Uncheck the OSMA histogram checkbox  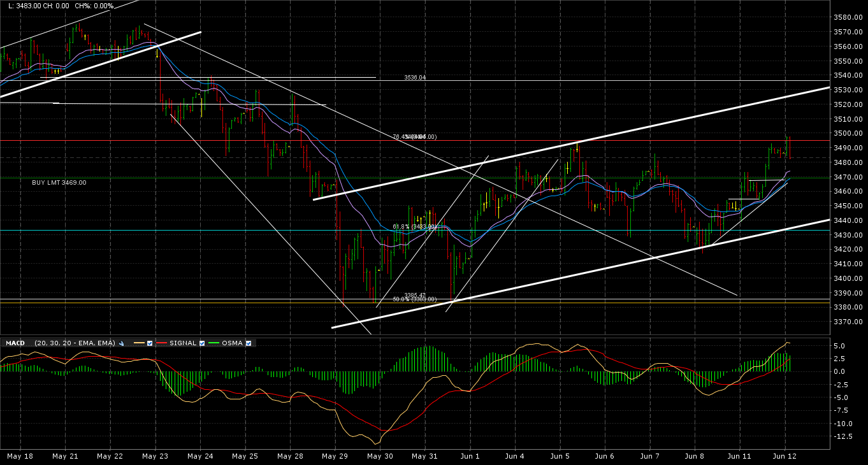[x=249, y=343]
